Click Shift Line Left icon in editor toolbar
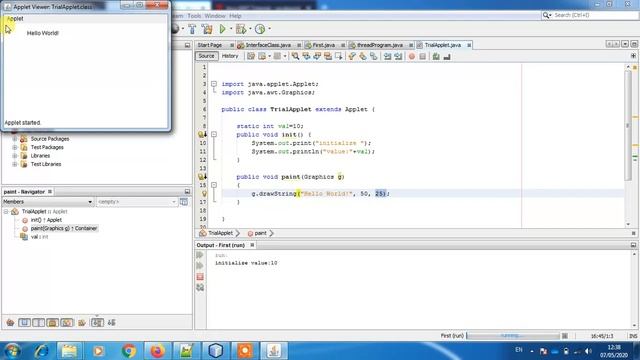This screenshot has width=640, height=360. pos(387,56)
